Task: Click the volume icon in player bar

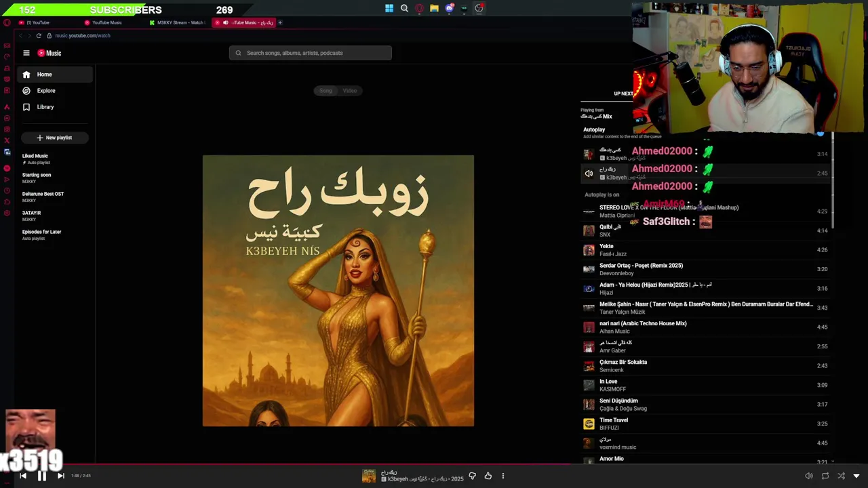Action: click(808, 476)
